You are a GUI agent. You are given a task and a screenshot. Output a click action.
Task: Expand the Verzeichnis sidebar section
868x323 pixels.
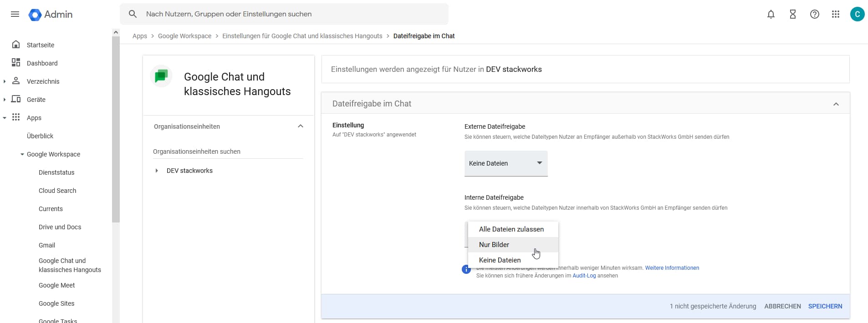tap(5, 81)
